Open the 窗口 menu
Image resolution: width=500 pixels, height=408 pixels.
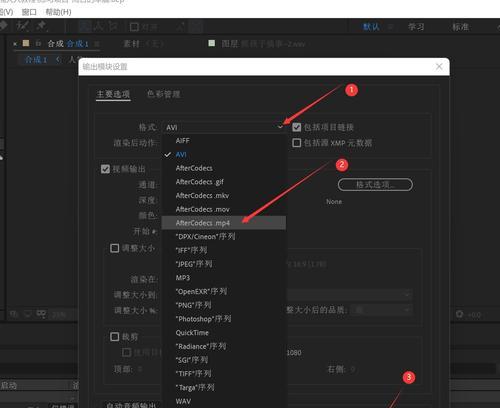(x=29, y=12)
